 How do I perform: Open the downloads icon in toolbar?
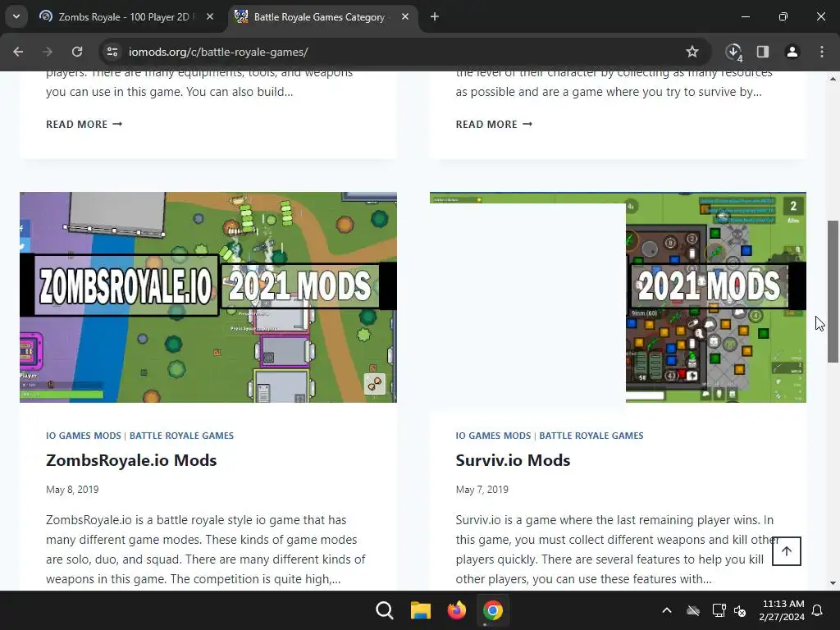(733, 52)
